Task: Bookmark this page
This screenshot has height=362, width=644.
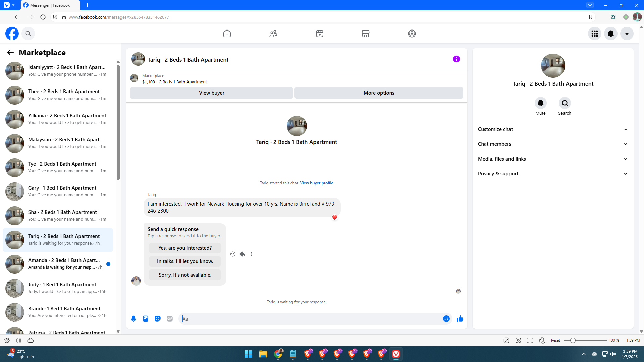Action: coord(591,17)
